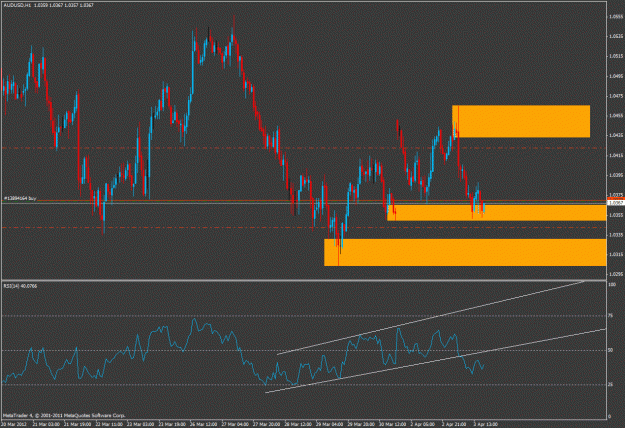The width and height of the screenshot is (625, 428).
Task: Click the 30 Mar 12:00 time axis label
Action: 392,424
